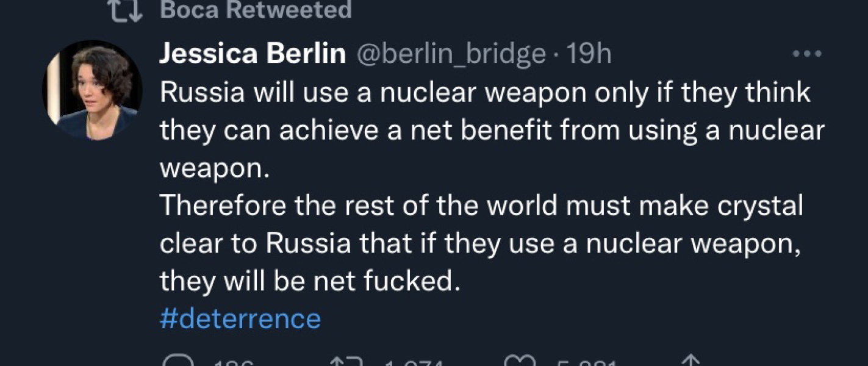The width and height of the screenshot is (868, 366).
Task: Click the paragraph starting "Therefore the rest"
Action: 481,206
